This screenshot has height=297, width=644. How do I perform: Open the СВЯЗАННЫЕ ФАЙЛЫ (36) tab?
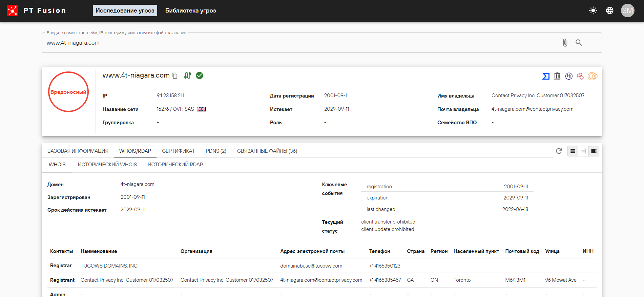[267, 151]
